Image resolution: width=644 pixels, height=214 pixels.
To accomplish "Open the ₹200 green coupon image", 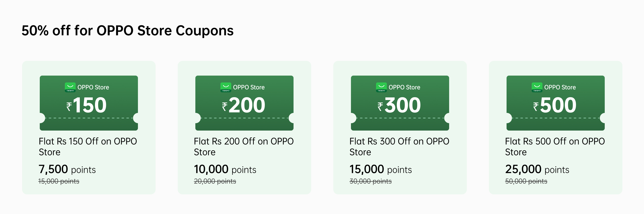I will coord(244,103).
